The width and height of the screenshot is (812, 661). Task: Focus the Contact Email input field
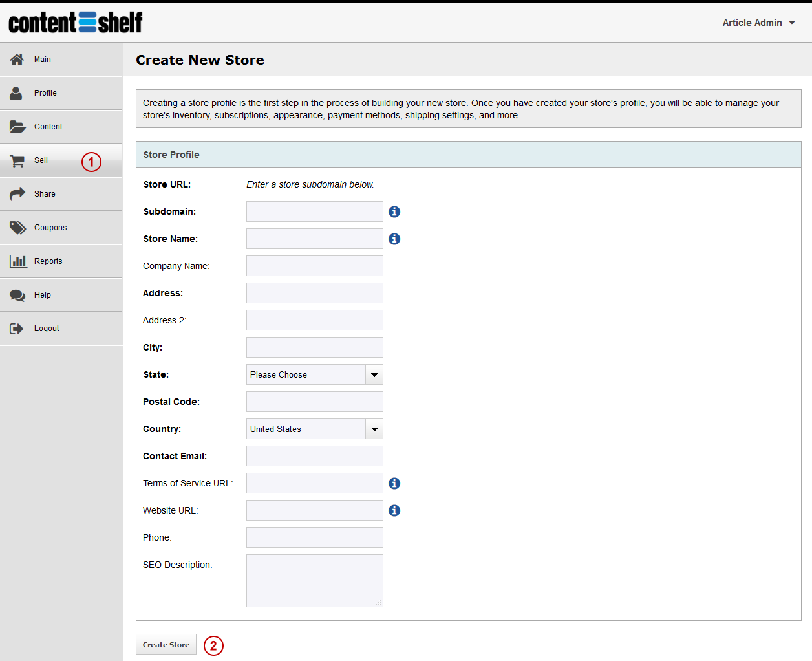pyautogui.click(x=314, y=456)
